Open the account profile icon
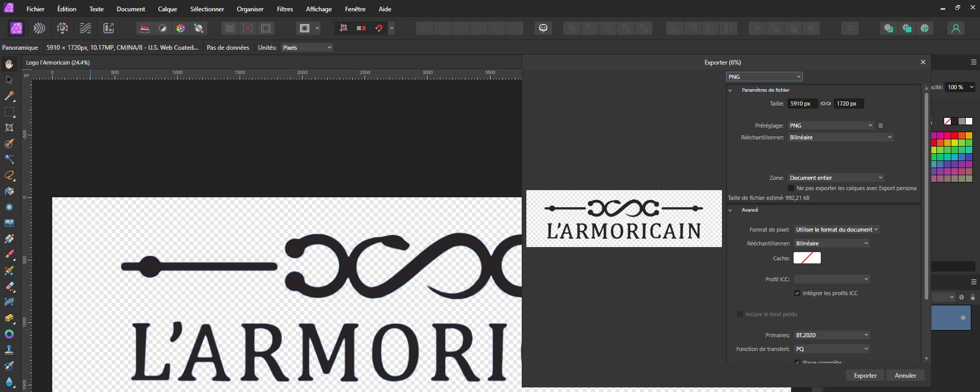Screen dimensions: 980x392 [955, 28]
